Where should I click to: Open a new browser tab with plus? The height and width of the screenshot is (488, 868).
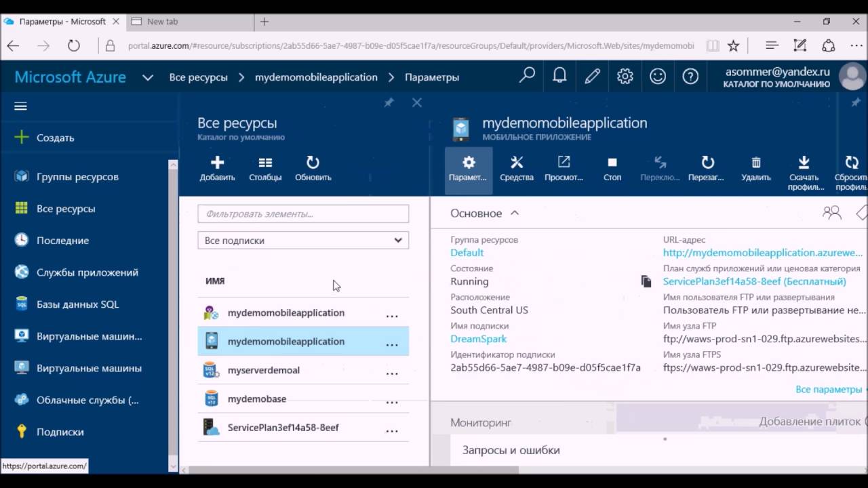[x=264, y=22]
